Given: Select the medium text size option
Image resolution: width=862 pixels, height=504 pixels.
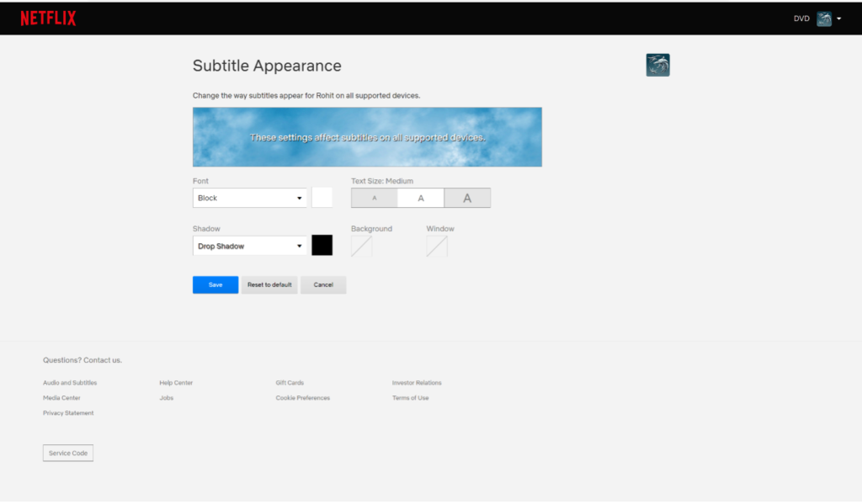Looking at the screenshot, I should (421, 198).
